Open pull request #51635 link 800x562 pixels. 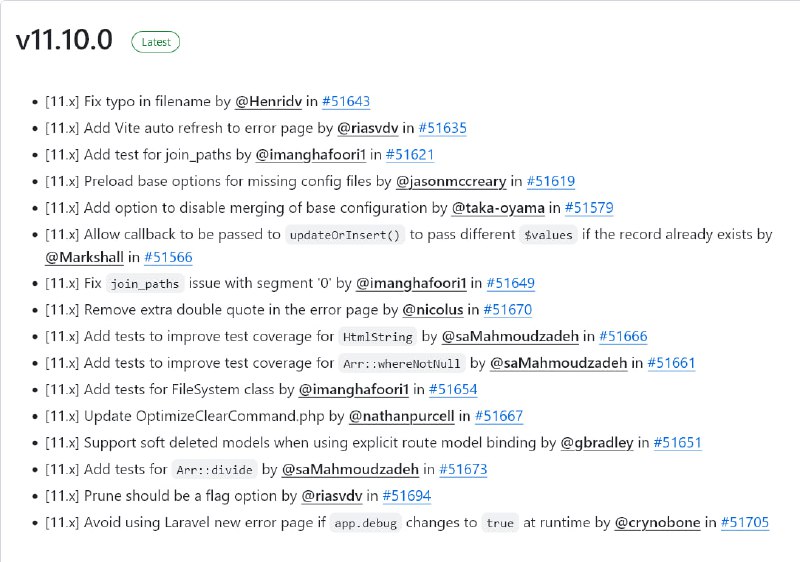point(442,128)
